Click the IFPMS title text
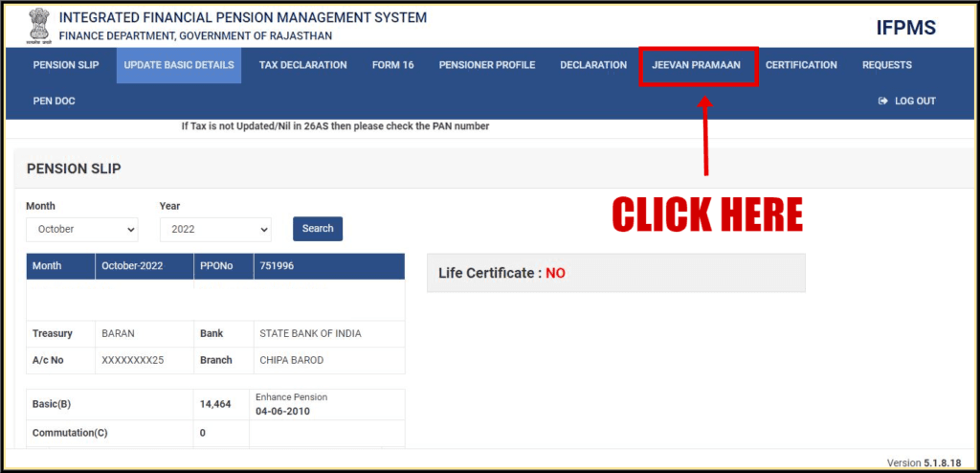Image resolution: width=980 pixels, height=473 pixels. click(x=905, y=28)
